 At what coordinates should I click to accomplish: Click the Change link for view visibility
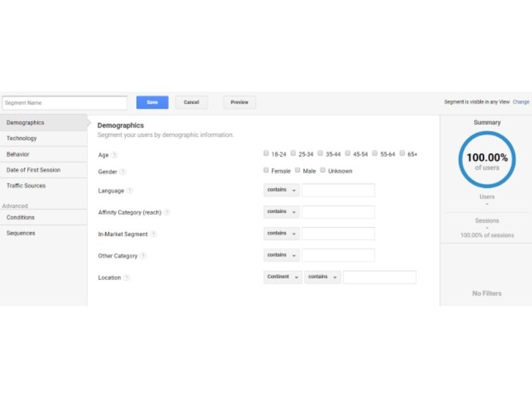[521, 102]
